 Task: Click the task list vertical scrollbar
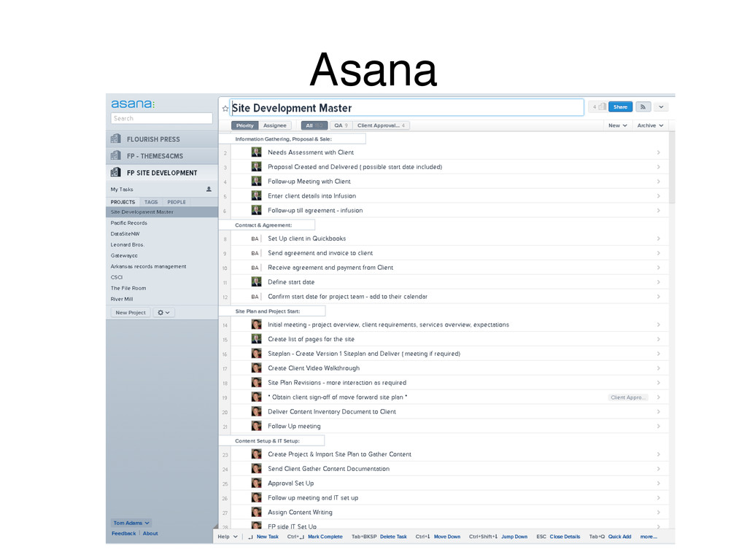tap(672, 168)
